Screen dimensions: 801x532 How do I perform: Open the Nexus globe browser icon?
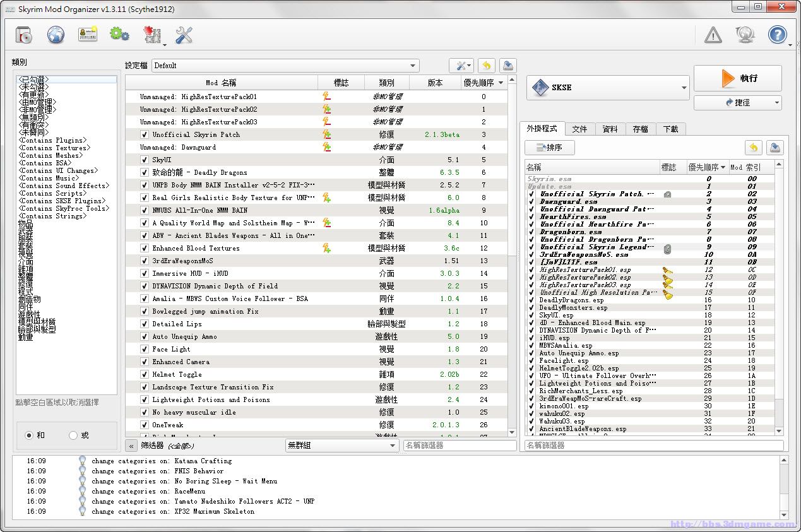pos(56,35)
